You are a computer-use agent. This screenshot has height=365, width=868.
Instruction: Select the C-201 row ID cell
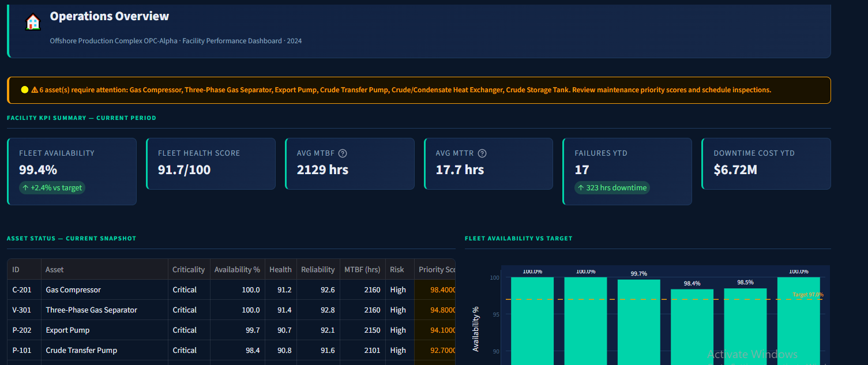click(24, 289)
